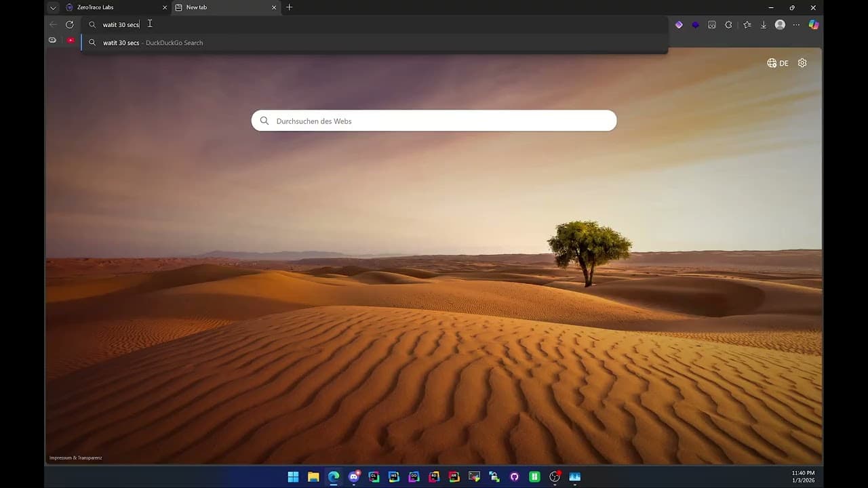Open a new tab with plus button

(290, 7)
